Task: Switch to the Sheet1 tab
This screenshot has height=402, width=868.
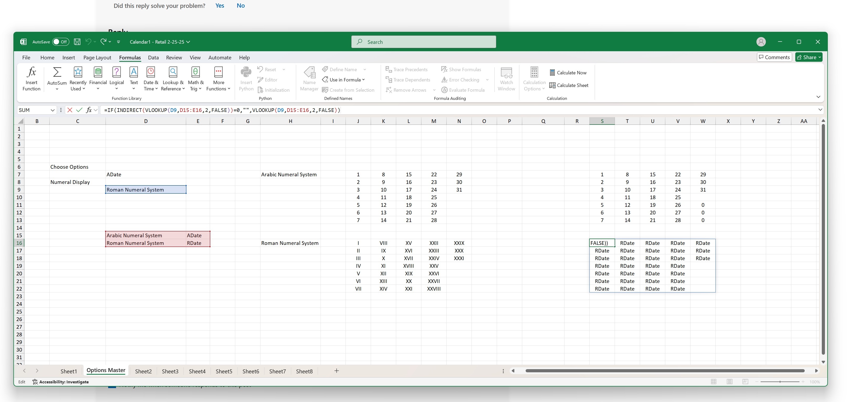Action: tap(69, 371)
